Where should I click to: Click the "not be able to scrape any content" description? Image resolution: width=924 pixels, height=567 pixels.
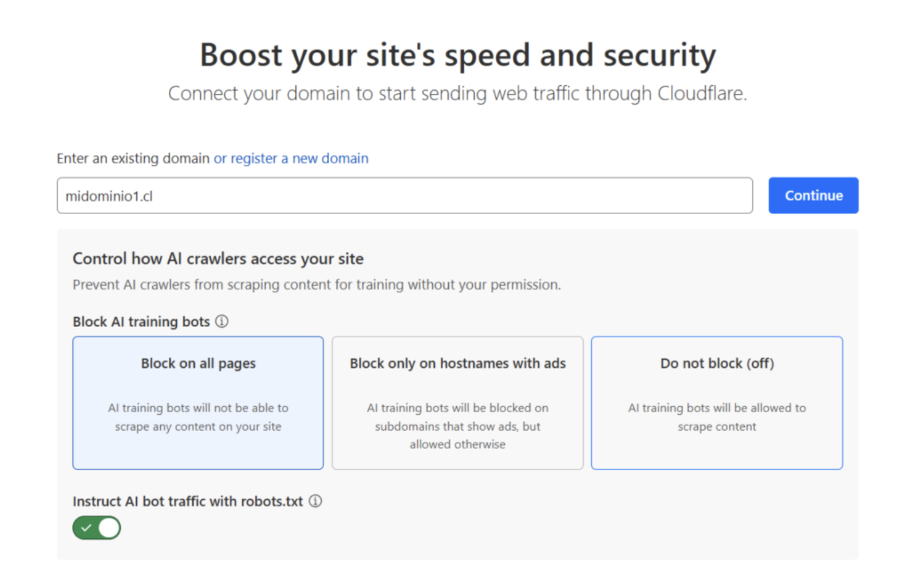click(198, 417)
